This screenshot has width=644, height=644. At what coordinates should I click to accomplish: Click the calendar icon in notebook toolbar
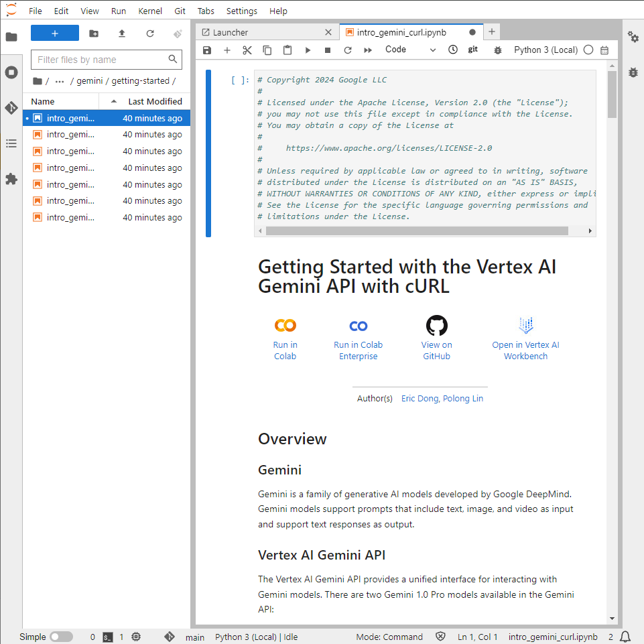pyautogui.click(x=604, y=50)
